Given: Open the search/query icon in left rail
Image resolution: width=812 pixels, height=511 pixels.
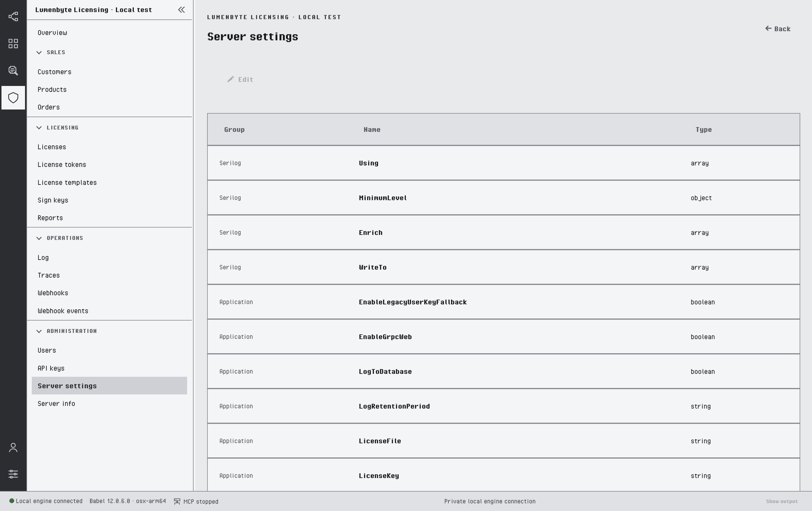Looking at the screenshot, I should point(13,70).
